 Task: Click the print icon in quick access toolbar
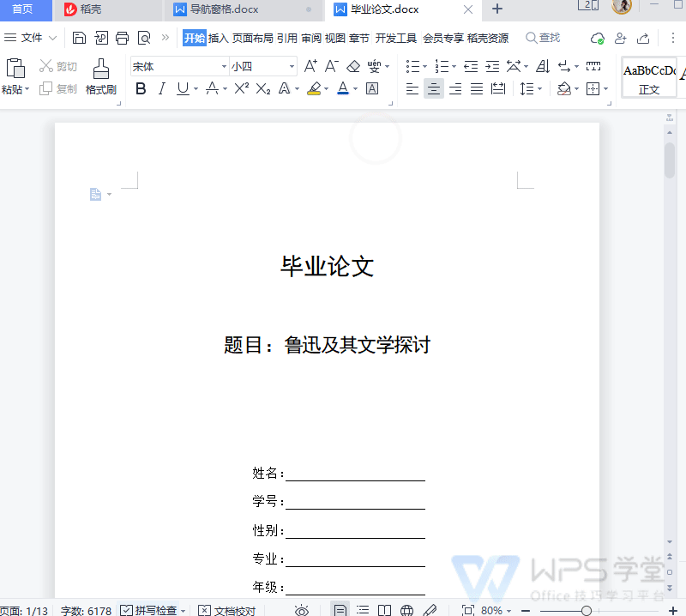point(123,38)
